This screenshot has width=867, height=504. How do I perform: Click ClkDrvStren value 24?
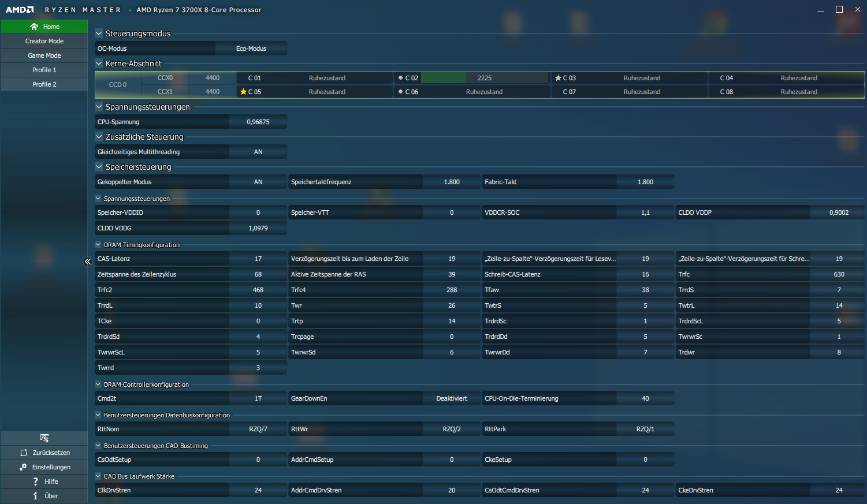point(258,490)
